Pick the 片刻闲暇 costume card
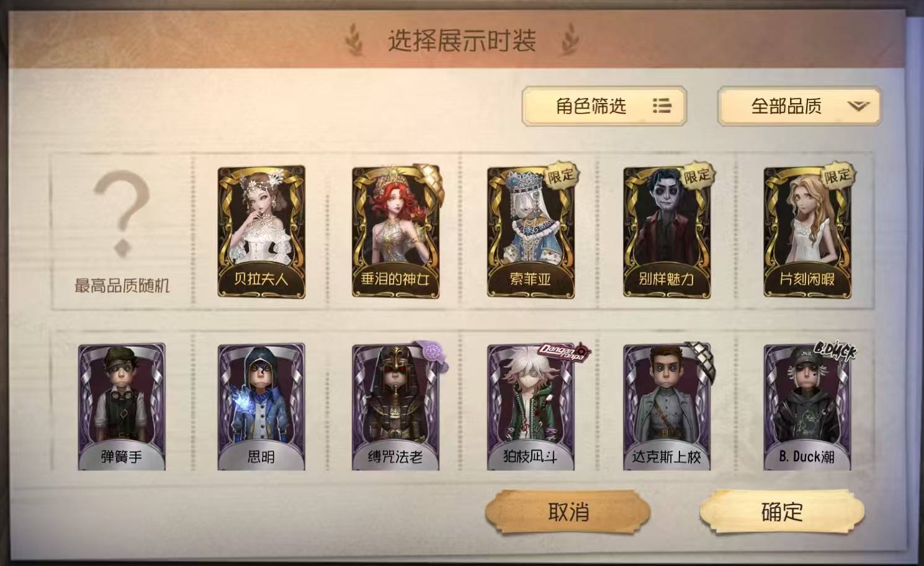This screenshot has height=566, width=924. 807,231
